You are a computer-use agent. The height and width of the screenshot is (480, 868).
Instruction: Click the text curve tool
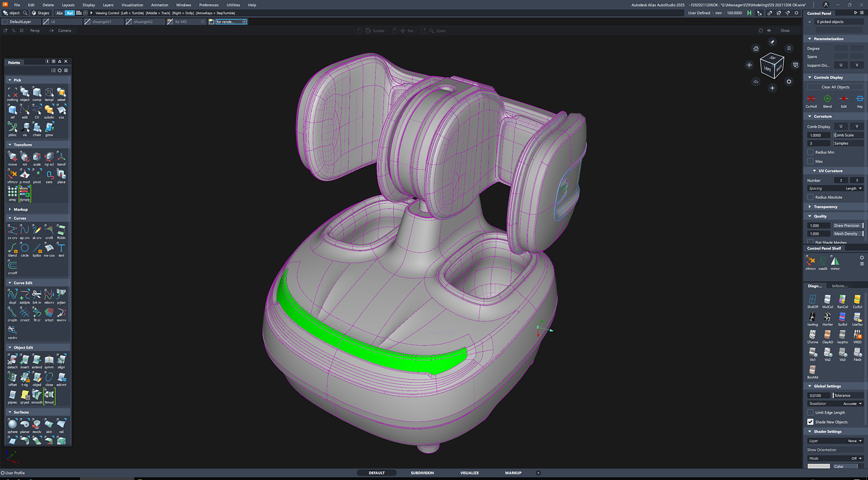pos(61,248)
